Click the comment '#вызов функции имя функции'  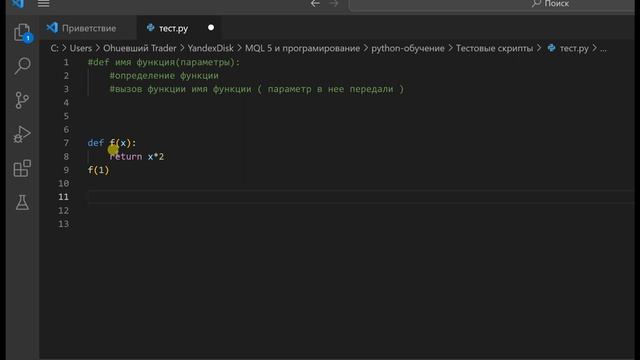(180, 89)
